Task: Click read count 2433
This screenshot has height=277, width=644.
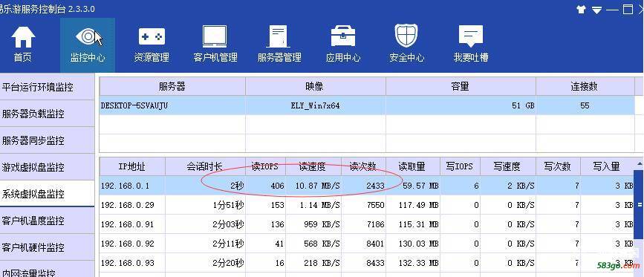Action: [x=375, y=186]
